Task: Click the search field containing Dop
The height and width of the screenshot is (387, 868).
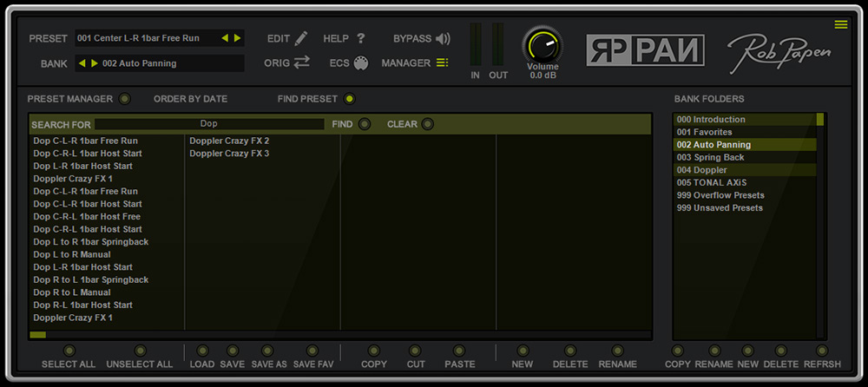Action: [x=209, y=124]
